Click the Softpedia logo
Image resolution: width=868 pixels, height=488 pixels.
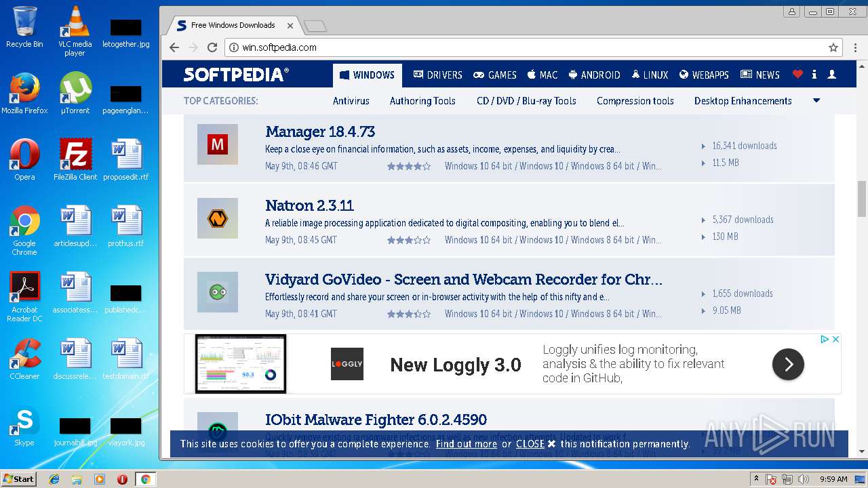click(236, 75)
